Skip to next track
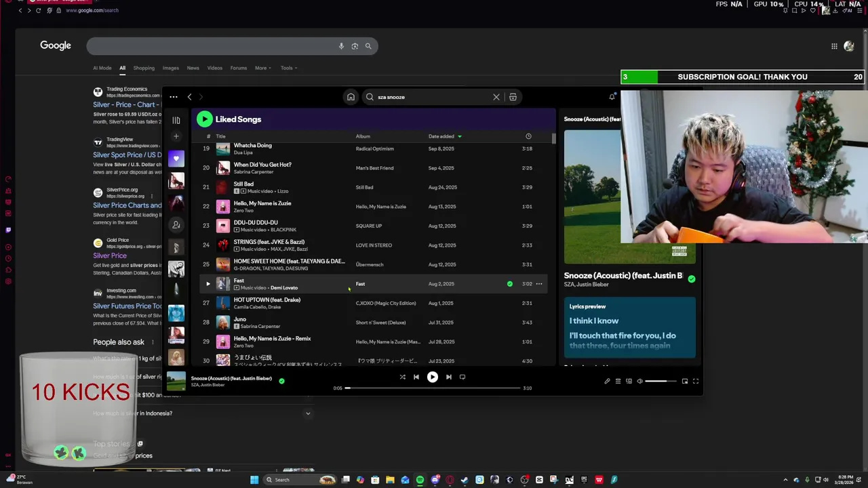Viewport: 868px width, 488px height. coord(448,377)
